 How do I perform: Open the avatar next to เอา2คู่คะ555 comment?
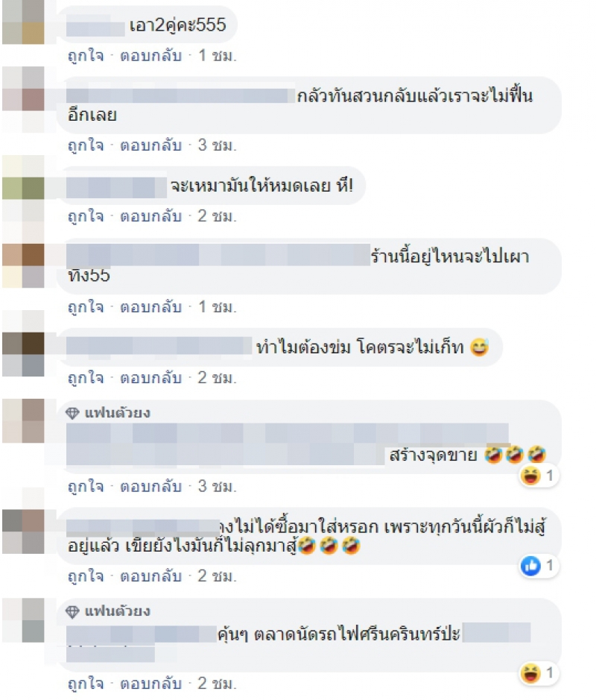coord(23,22)
